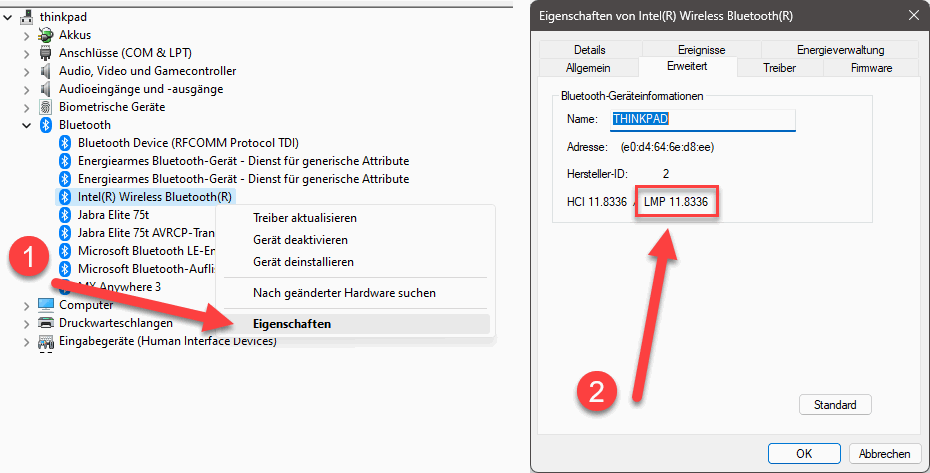The height and width of the screenshot is (473, 930).
Task: Open Eigenschaften from the context menu
Action: pyautogui.click(x=355, y=323)
